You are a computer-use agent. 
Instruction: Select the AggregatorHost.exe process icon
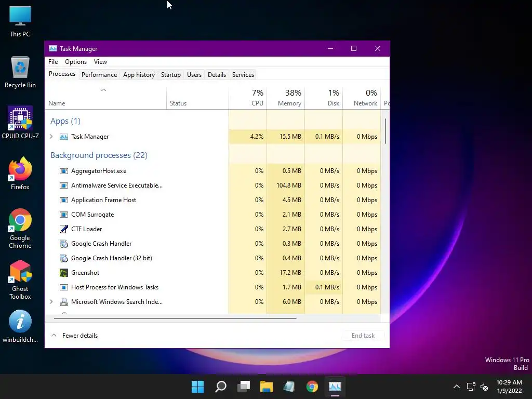(x=63, y=171)
